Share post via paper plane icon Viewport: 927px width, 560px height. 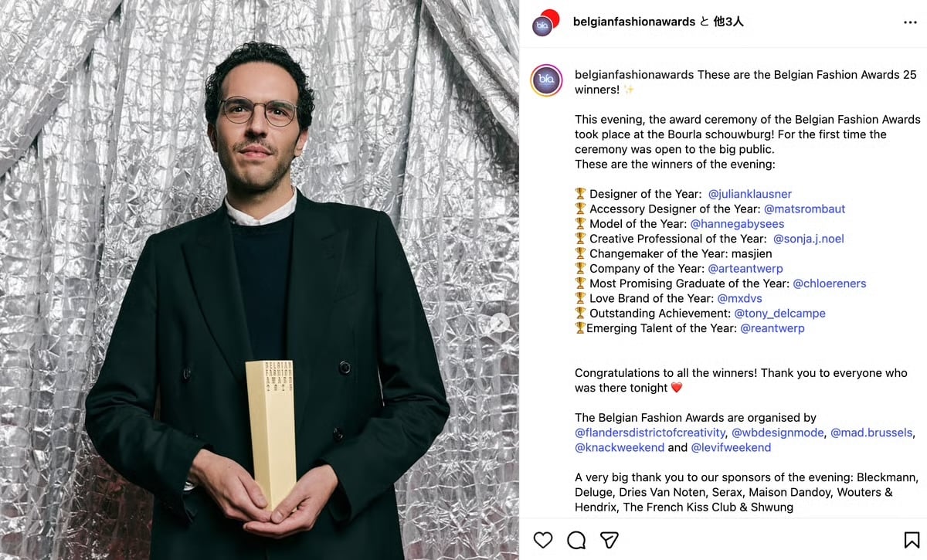[x=610, y=539]
